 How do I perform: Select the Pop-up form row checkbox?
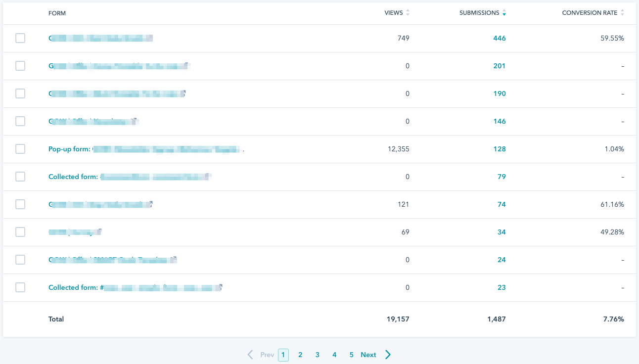point(20,149)
